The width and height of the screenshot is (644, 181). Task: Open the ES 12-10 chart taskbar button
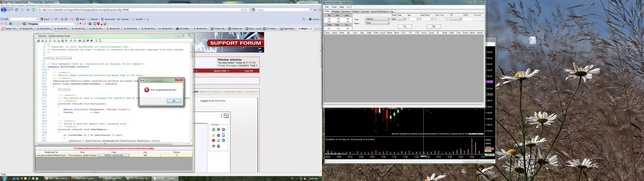[x=139, y=179]
